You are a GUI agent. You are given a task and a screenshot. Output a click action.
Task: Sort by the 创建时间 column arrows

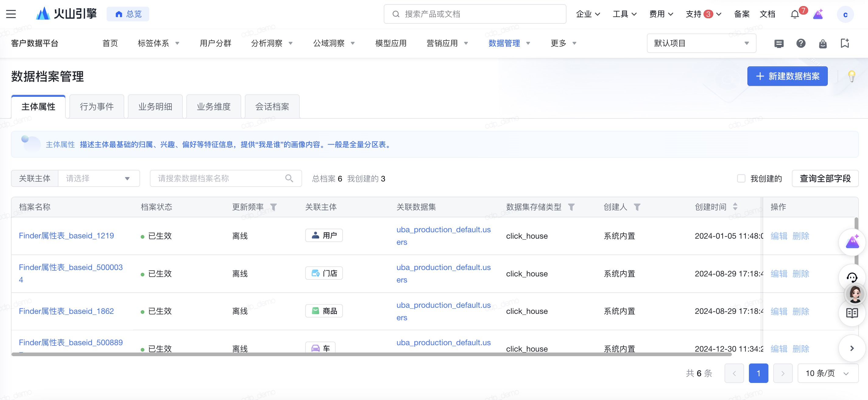735,207
